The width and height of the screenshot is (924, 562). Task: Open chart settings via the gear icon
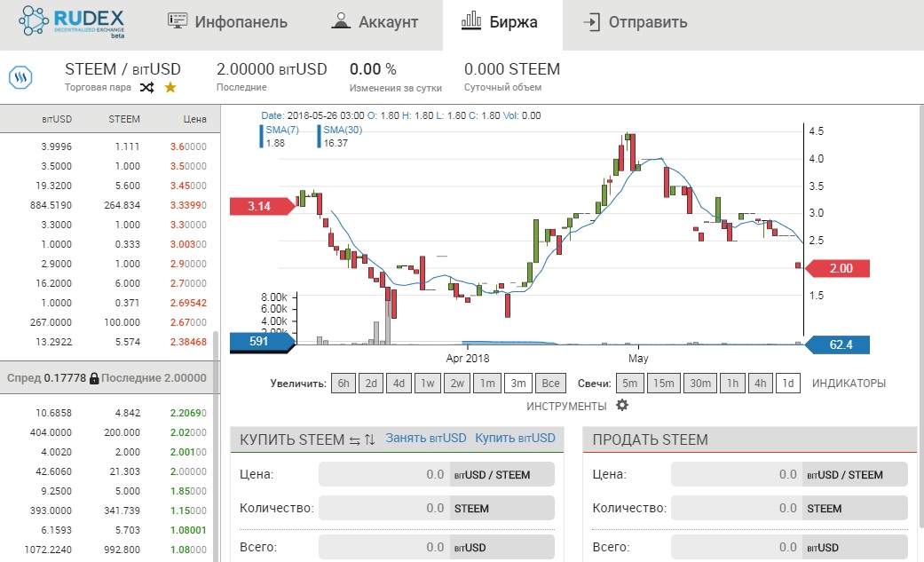pos(622,405)
